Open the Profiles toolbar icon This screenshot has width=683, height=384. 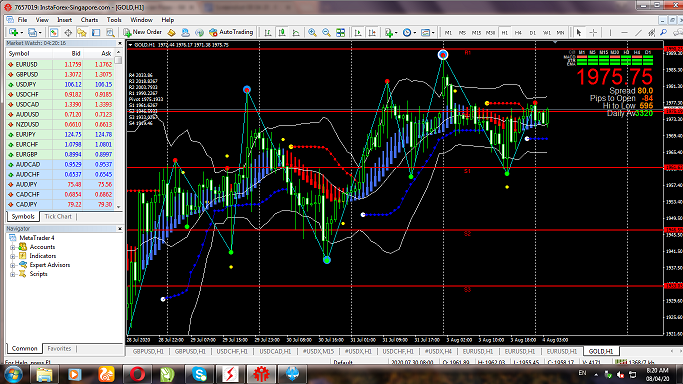[x=32, y=32]
